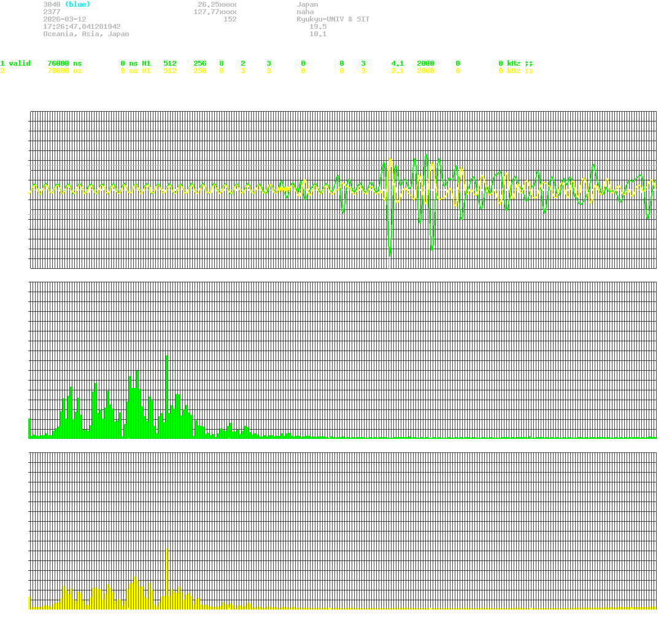Click the antenna icon for channel 2

tap(529, 71)
